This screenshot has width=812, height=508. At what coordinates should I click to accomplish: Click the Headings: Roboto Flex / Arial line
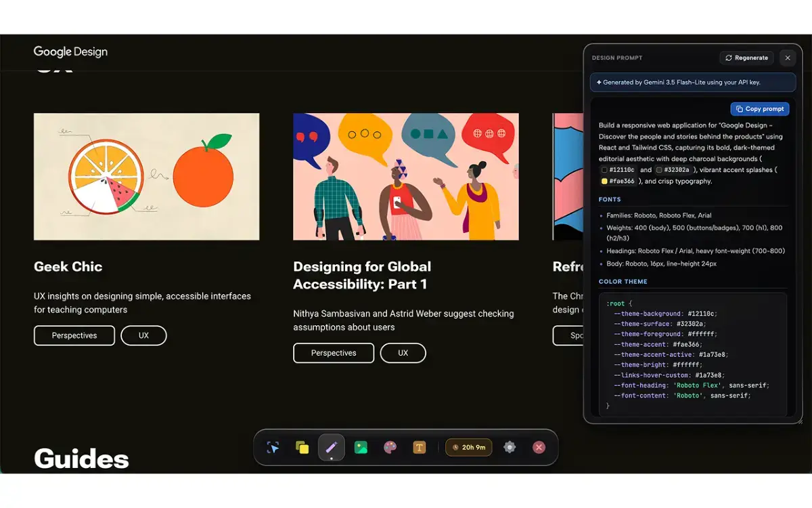click(696, 251)
